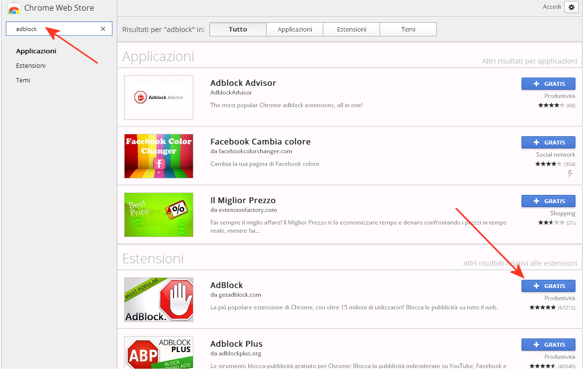
Task: Open Temi in the left sidebar
Action: point(23,80)
